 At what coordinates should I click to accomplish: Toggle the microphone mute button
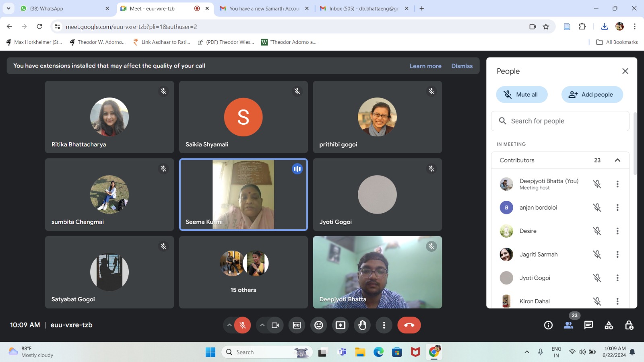click(x=243, y=325)
